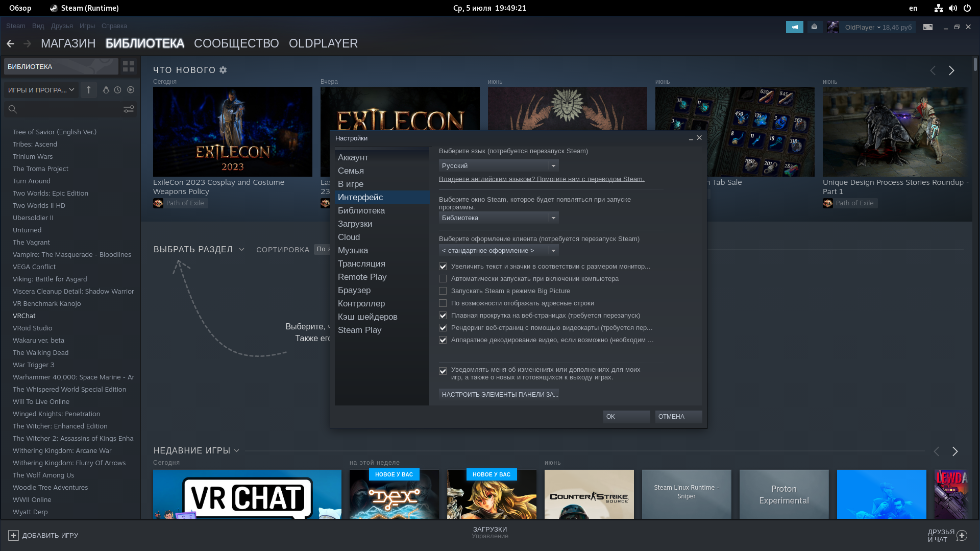Select VRChat in the game list
Viewport: 980px width, 551px height.
point(24,316)
